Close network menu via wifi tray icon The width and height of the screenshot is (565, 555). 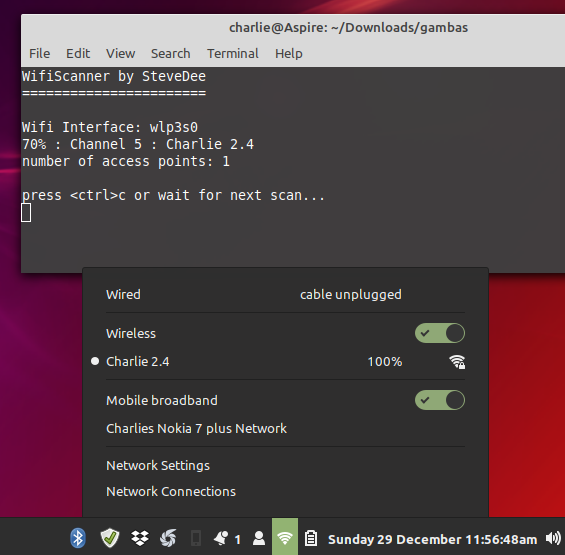(x=285, y=537)
